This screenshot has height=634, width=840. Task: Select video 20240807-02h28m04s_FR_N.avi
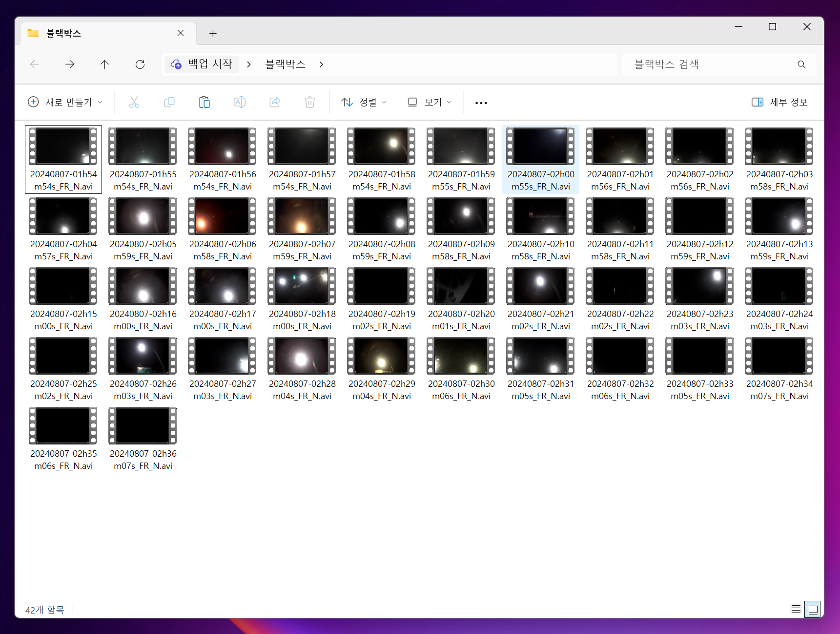[x=302, y=369]
